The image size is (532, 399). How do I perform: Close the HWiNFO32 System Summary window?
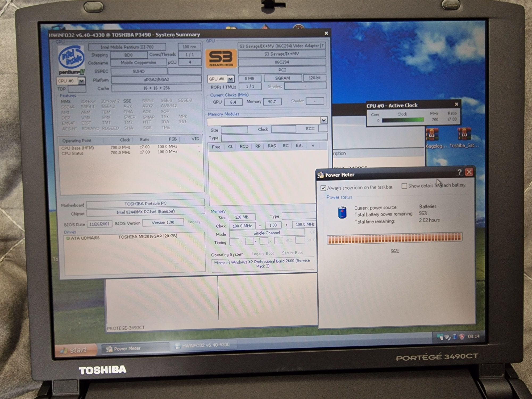coord(326,33)
